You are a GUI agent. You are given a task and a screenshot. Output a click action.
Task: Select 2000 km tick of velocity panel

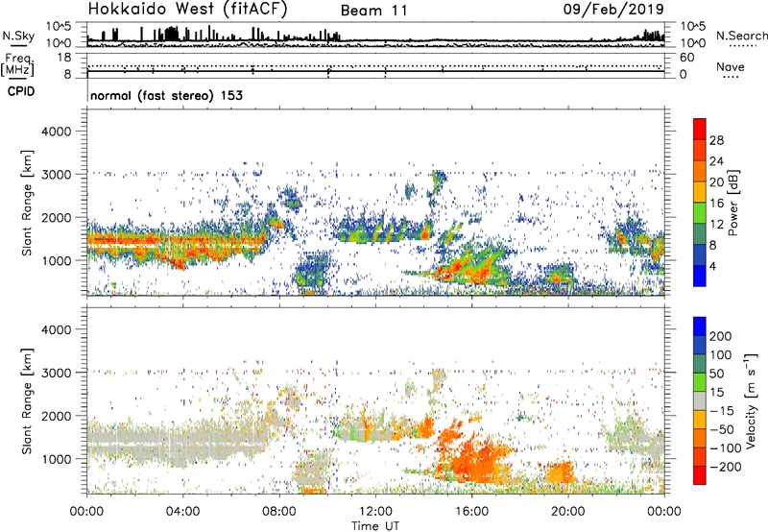(x=56, y=416)
